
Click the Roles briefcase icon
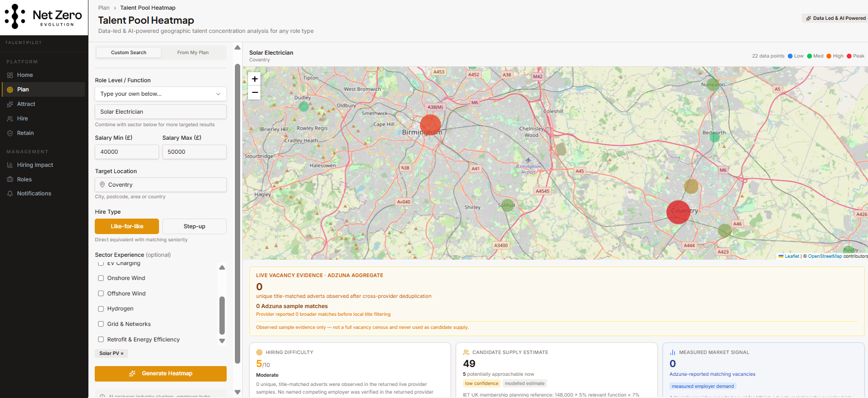click(10, 179)
